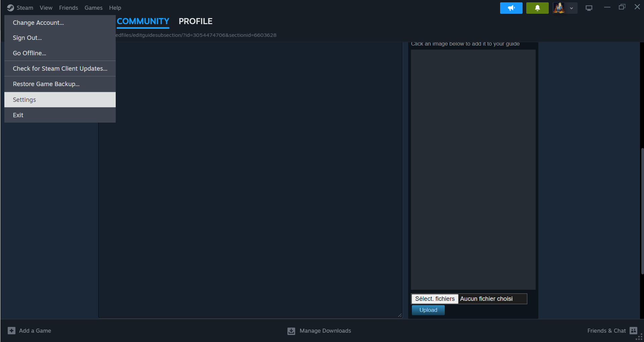644x342 pixels.
Task: Open the Games menu
Action: coord(94,8)
